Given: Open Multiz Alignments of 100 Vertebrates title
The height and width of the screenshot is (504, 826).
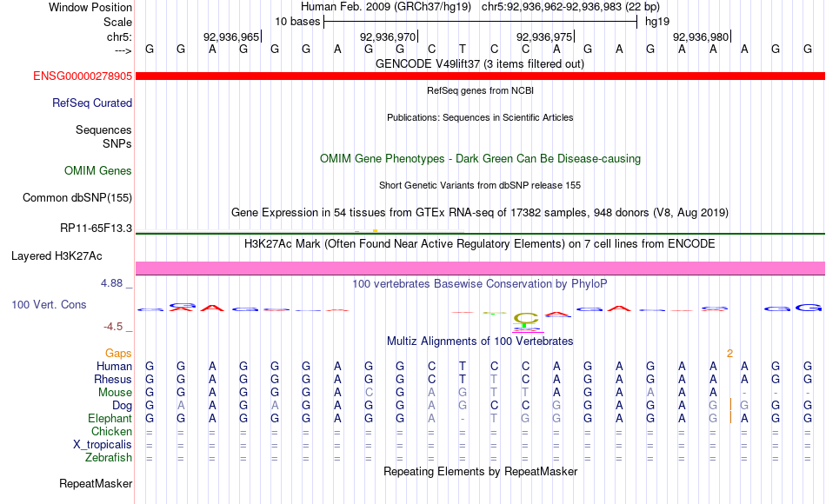Looking at the screenshot, I should click(x=480, y=342).
